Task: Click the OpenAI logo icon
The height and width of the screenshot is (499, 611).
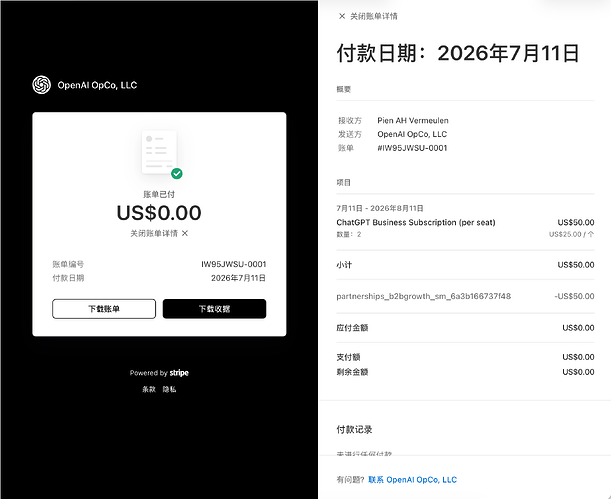Action: point(41,85)
